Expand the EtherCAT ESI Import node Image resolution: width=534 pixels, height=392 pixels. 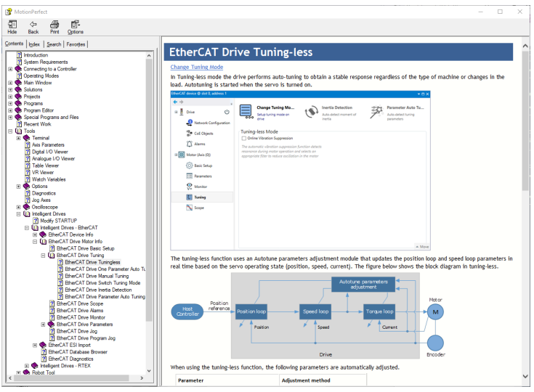click(x=35, y=345)
